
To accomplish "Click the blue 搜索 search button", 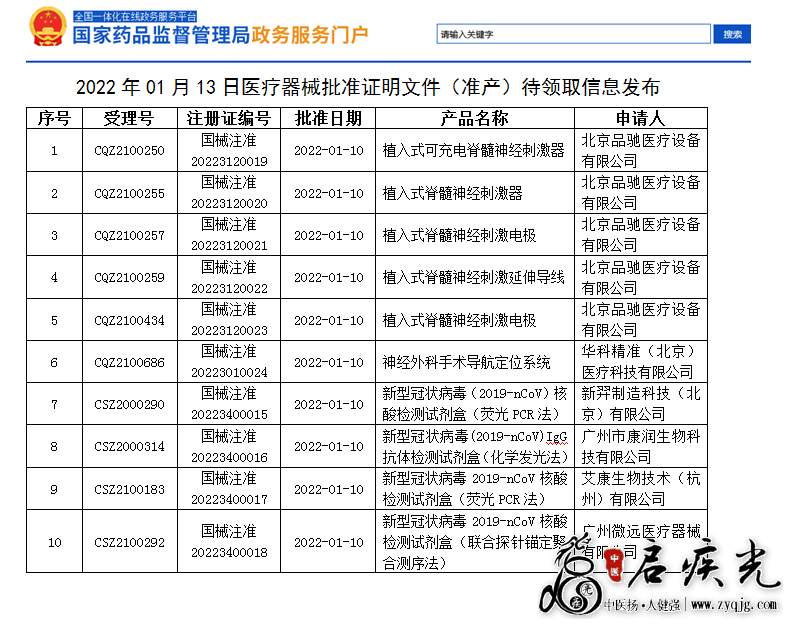I will click(732, 34).
